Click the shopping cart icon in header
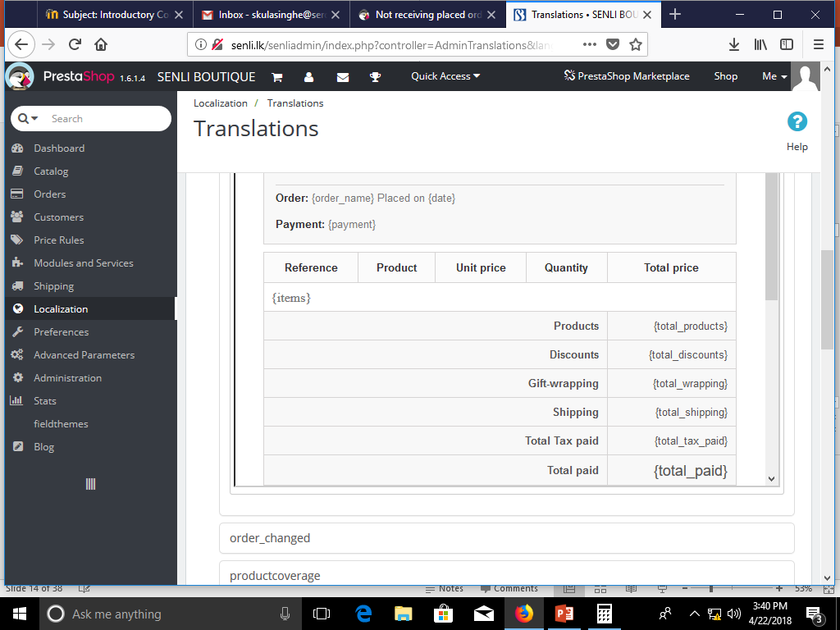This screenshot has height=630, width=840. click(x=277, y=77)
